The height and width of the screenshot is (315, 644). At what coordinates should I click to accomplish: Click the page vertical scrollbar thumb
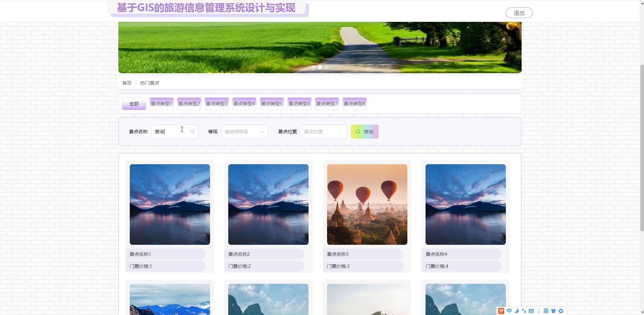coord(642,148)
